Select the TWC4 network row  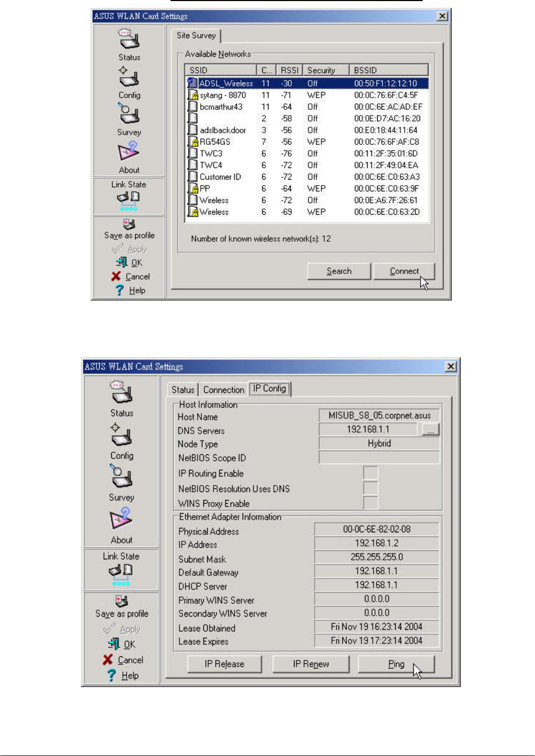pyautogui.click(x=307, y=165)
